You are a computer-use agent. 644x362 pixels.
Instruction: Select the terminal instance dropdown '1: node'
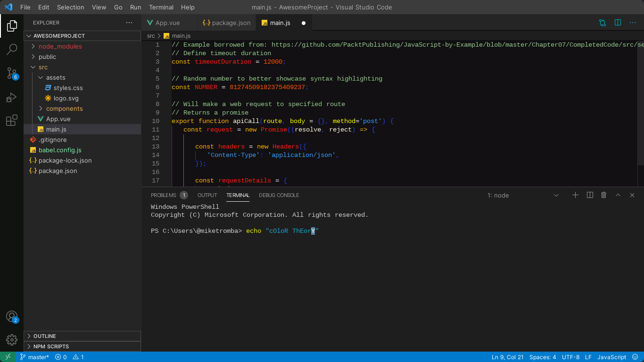click(523, 195)
